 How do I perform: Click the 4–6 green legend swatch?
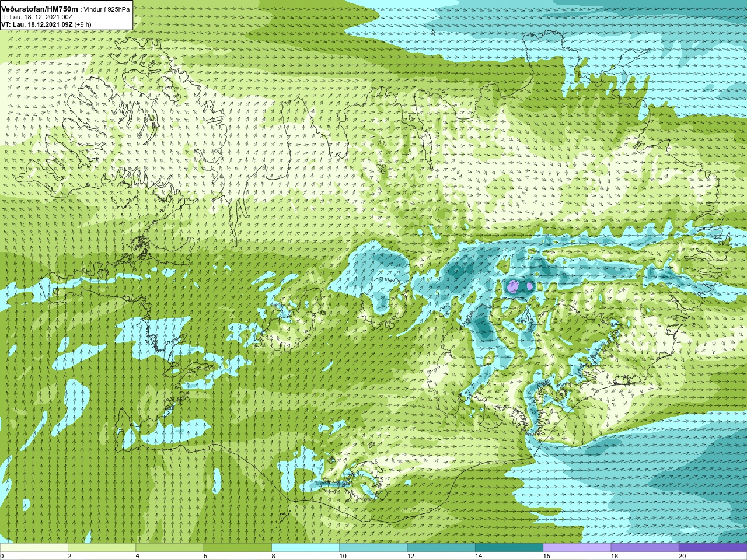pyautogui.click(x=170, y=548)
